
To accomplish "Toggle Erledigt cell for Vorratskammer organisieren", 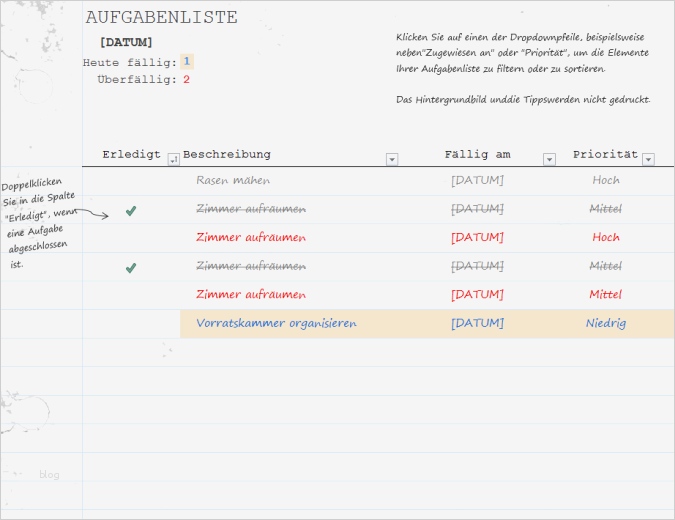I will click(x=131, y=324).
